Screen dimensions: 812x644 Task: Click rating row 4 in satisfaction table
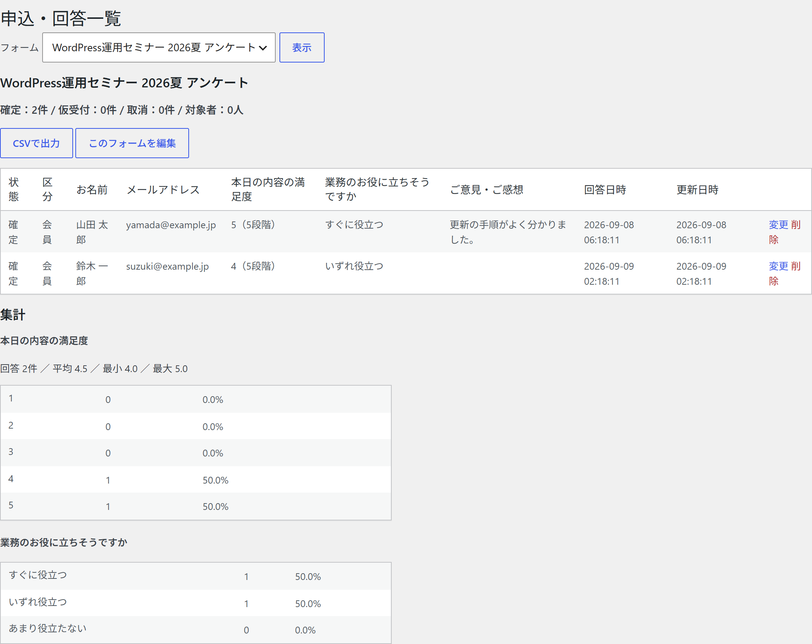196,479
